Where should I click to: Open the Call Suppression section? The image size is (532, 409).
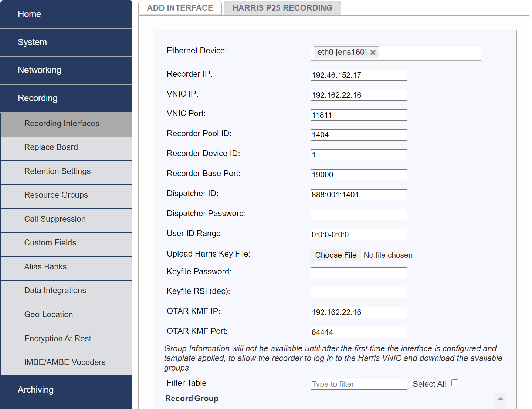[x=55, y=219]
